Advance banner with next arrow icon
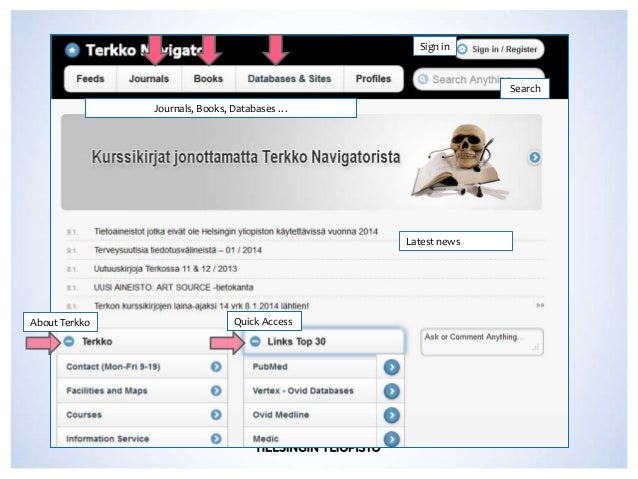This screenshot has height=479, width=638. tap(535, 157)
